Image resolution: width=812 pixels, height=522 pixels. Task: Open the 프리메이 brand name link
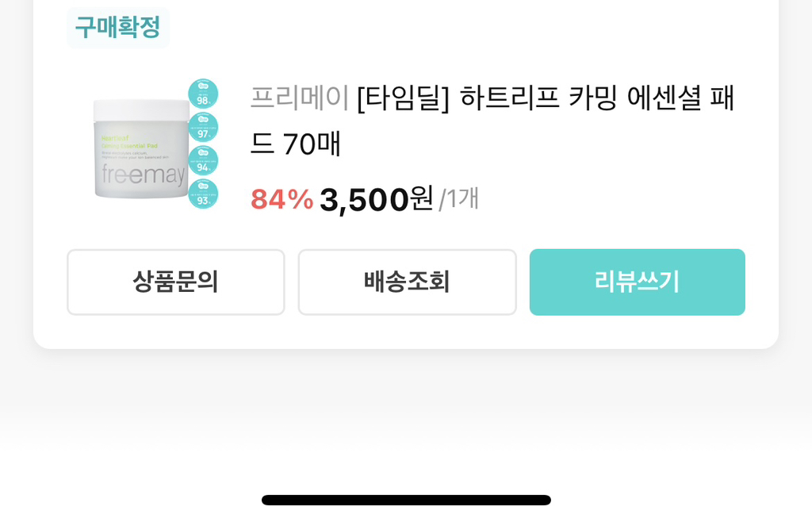[x=299, y=98]
